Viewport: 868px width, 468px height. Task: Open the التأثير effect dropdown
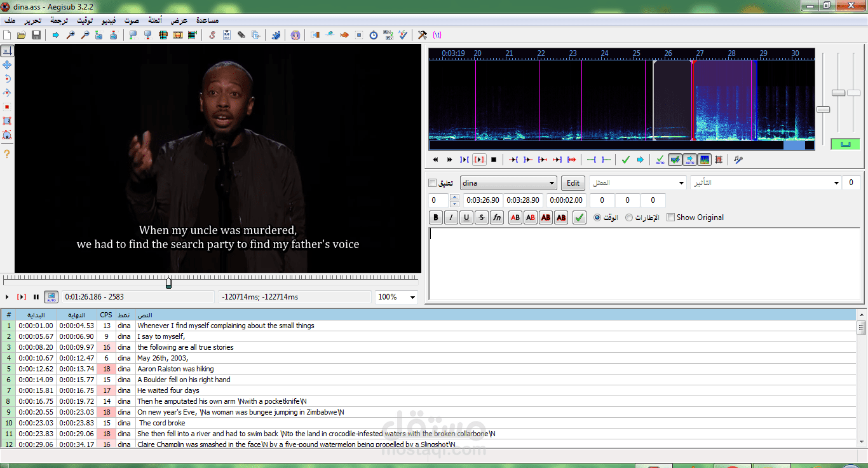[766, 183]
